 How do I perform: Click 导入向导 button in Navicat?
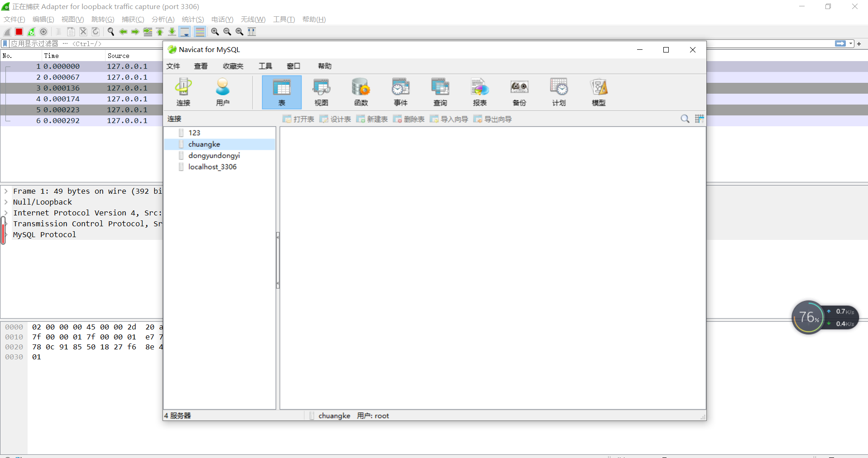click(449, 119)
